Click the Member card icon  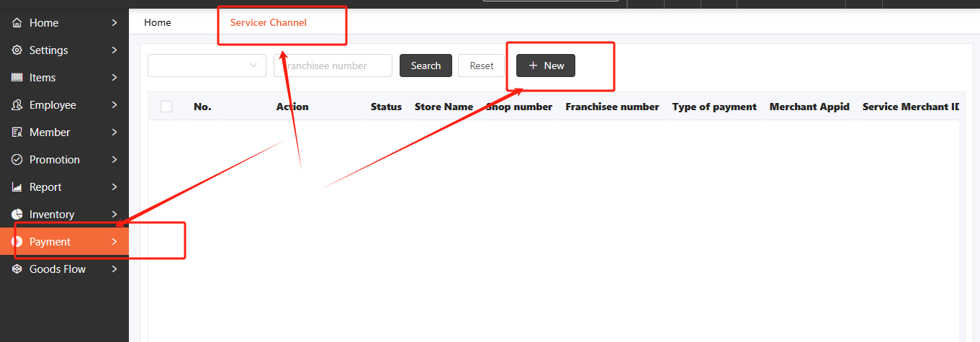click(x=17, y=132)
